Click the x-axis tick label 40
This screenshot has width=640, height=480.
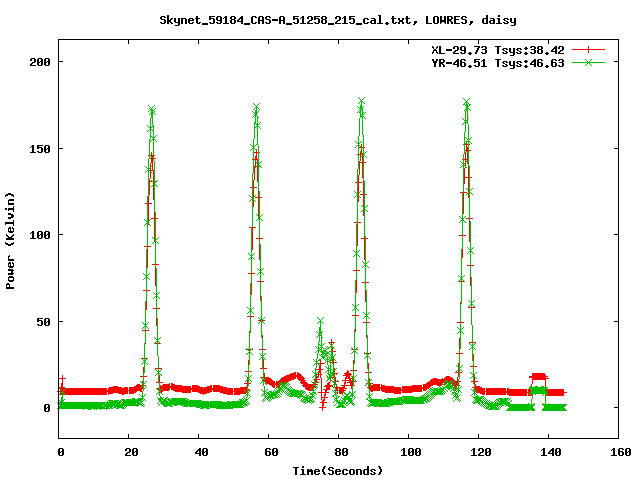point(202,452)
